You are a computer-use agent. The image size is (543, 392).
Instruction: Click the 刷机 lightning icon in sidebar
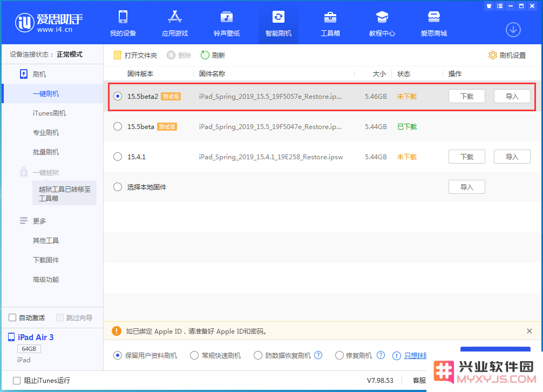pos(24,74)
